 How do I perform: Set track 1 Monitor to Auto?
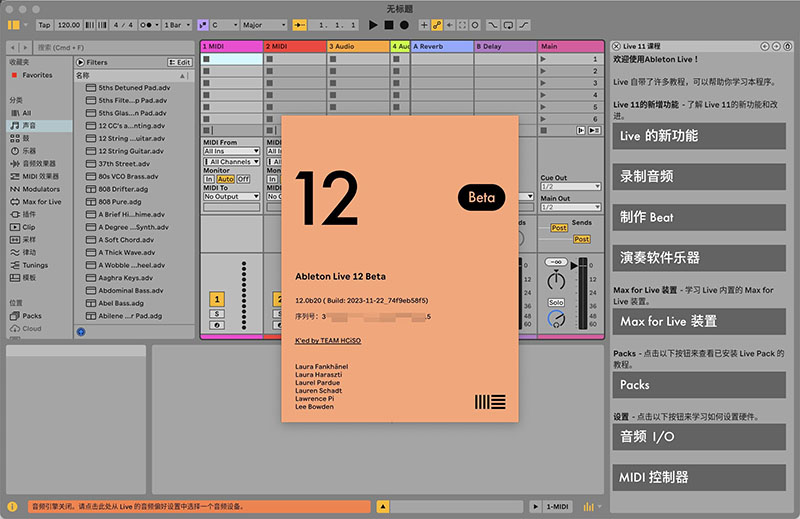tap(225, 179)
